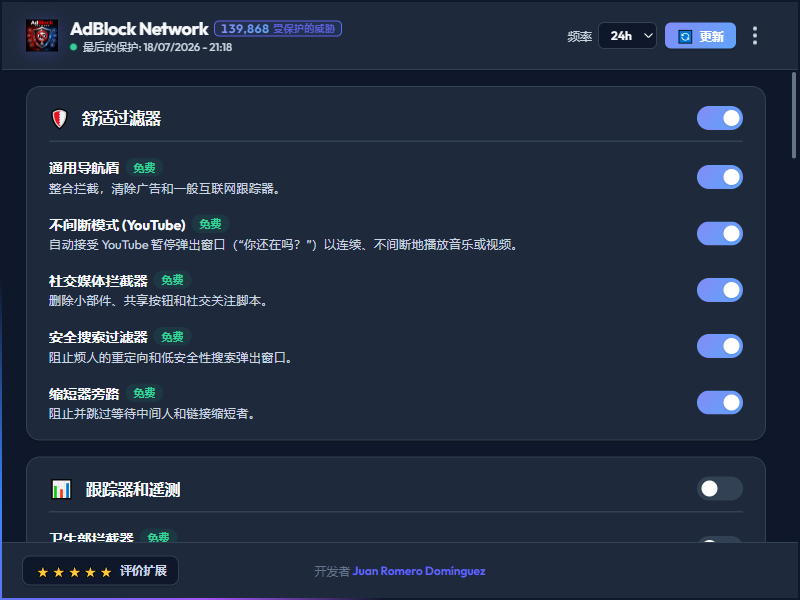Click the 更新 update button
800x600 pixels.
coord(700,36)
